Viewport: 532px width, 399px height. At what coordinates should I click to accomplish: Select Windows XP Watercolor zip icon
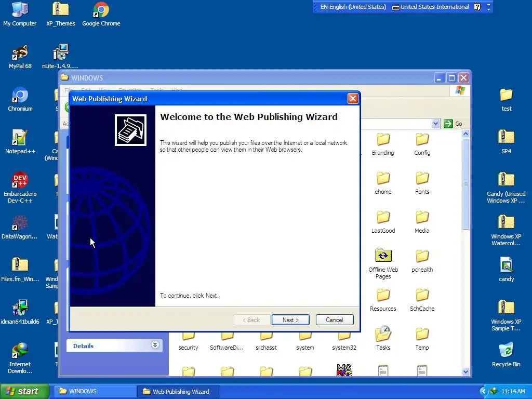pos(506,230)
